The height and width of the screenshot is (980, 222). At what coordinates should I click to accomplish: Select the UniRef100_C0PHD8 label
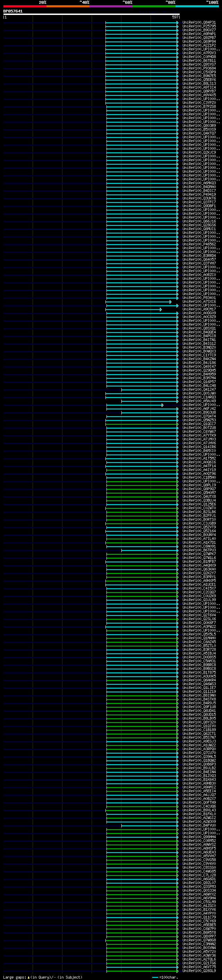coord(199,57)
